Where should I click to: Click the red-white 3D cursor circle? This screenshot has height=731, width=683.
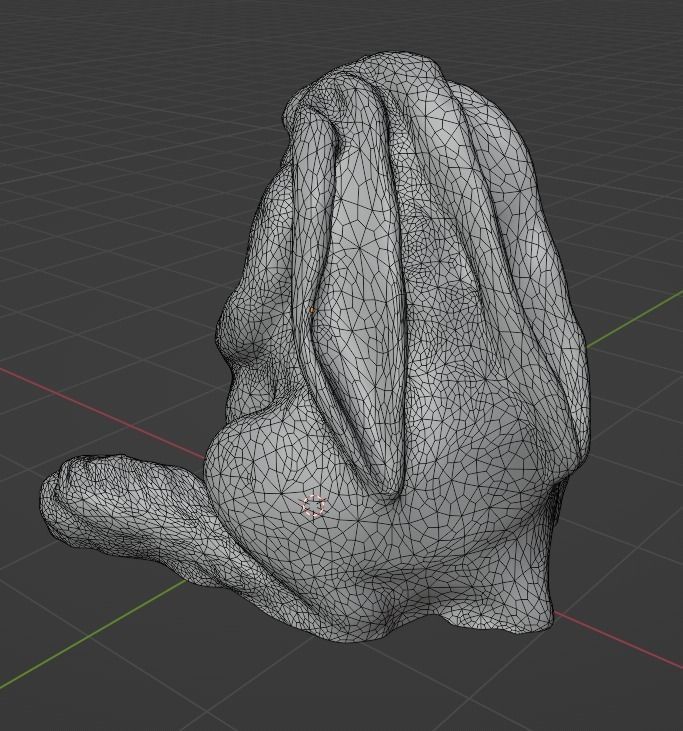tap(314, 506)
